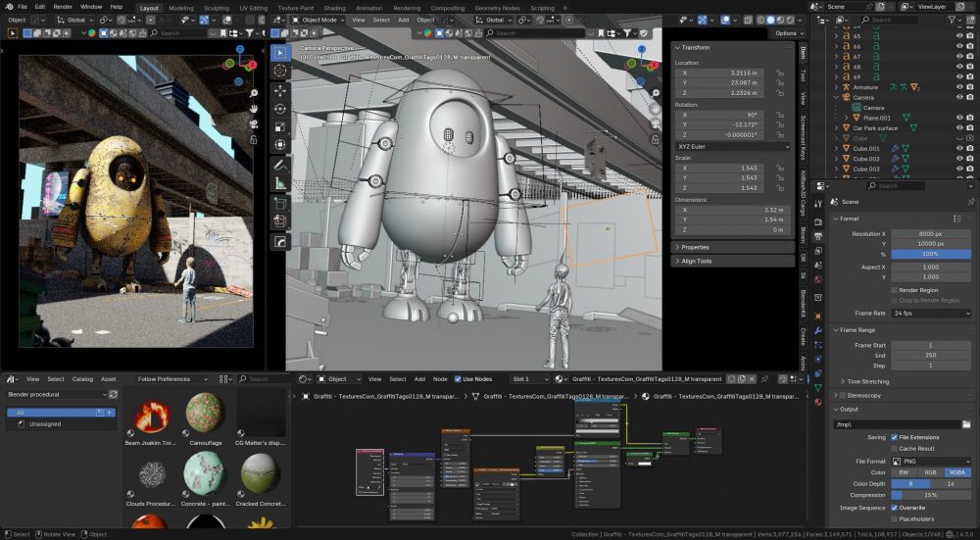
Task: Select BW color mode button
Action: 904,472
